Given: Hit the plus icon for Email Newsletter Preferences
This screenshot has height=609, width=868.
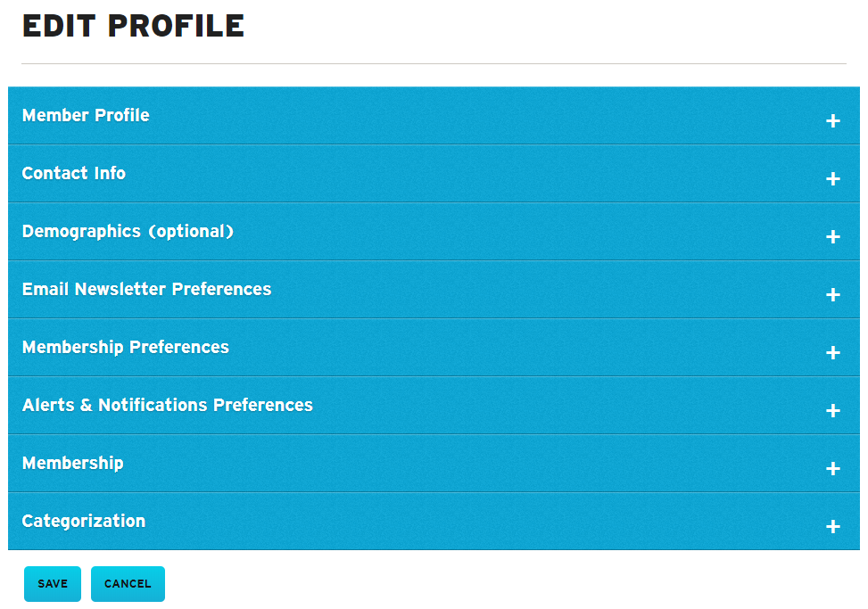Looking at the screenshot, I should pos(832,295).
